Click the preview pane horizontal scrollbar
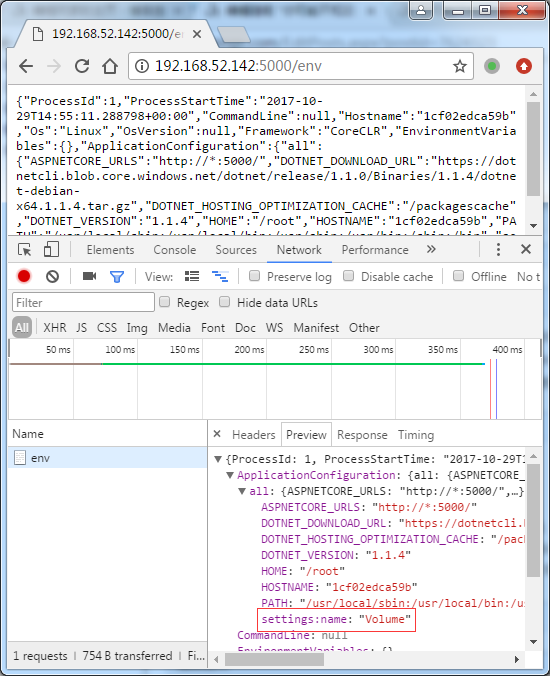Image resolution: width=550 pixels, height=676 pixels. pos(274,659)
